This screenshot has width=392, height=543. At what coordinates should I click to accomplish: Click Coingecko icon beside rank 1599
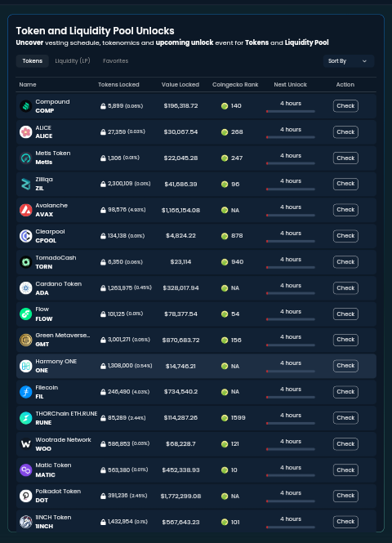(225, 418)
